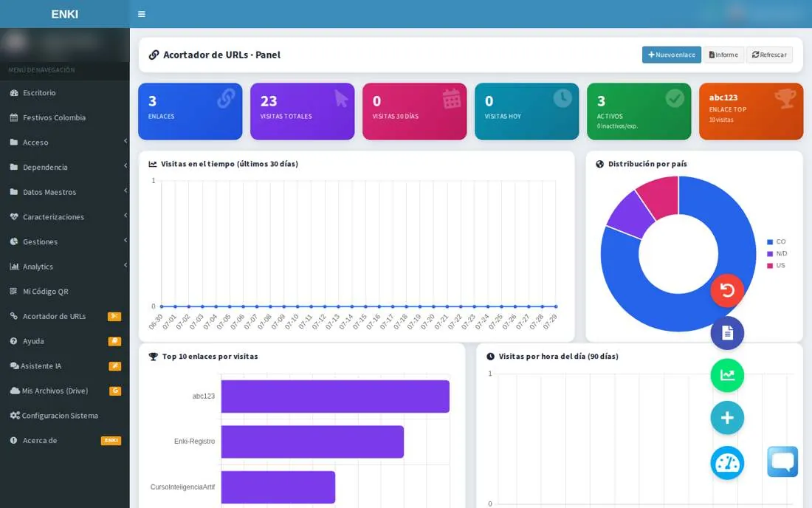Click the blue speedometer floating button
The width and height of the screenshot is (812, 508).
pyautogui.click(x=727, y=463)
